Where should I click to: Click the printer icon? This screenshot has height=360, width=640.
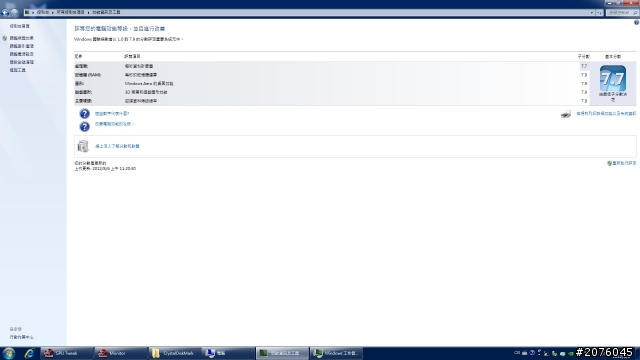point(566,114)
